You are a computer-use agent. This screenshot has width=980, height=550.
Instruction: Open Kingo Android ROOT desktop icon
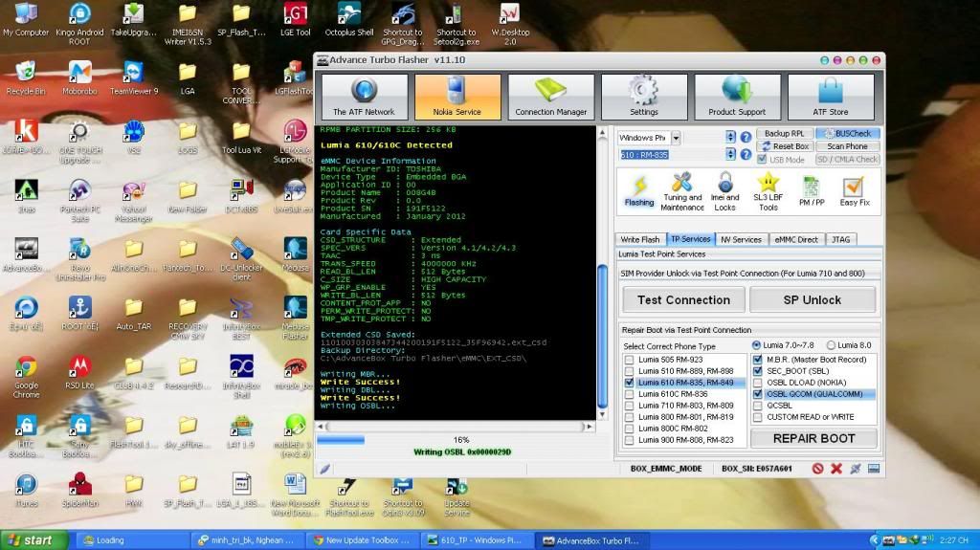[79, 24]
